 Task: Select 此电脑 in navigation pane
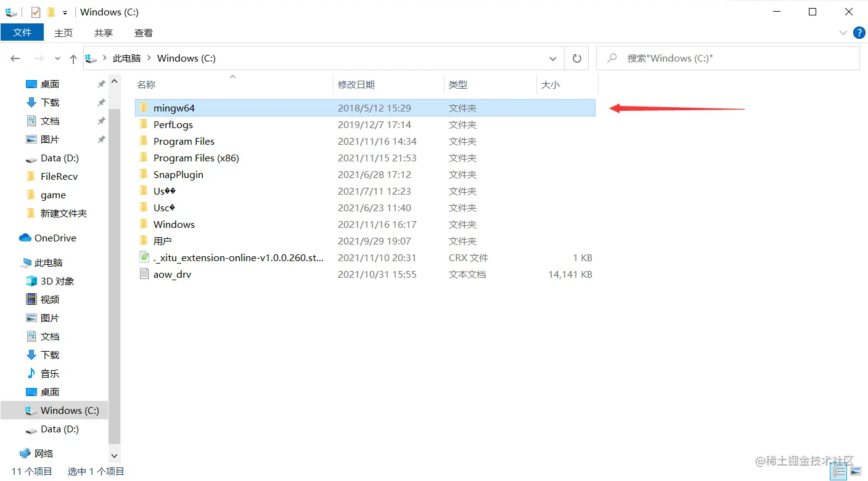pos(48,262)
